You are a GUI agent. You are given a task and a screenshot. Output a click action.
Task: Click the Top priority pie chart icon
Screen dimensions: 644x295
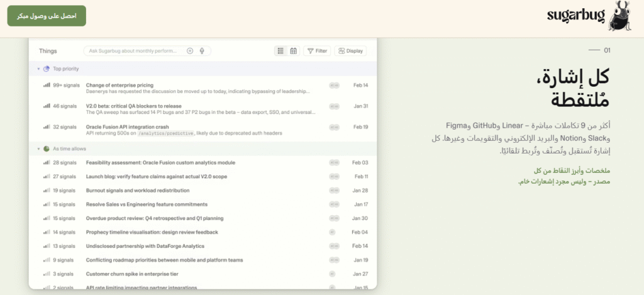[x=46, y=69]
